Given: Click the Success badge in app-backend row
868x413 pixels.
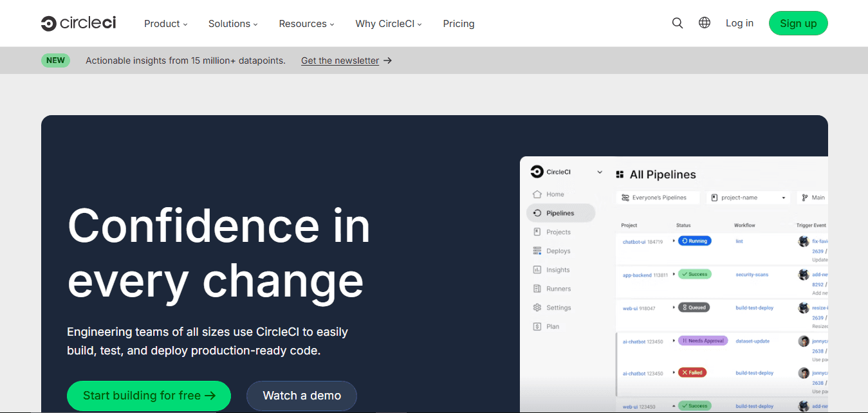Looking at the screenshot, I should [694, 274].
